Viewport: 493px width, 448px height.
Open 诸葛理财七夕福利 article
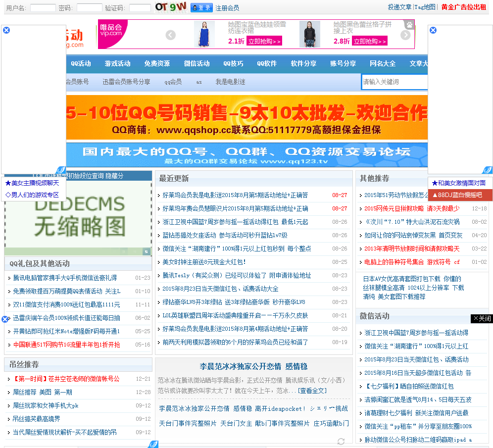416,413
